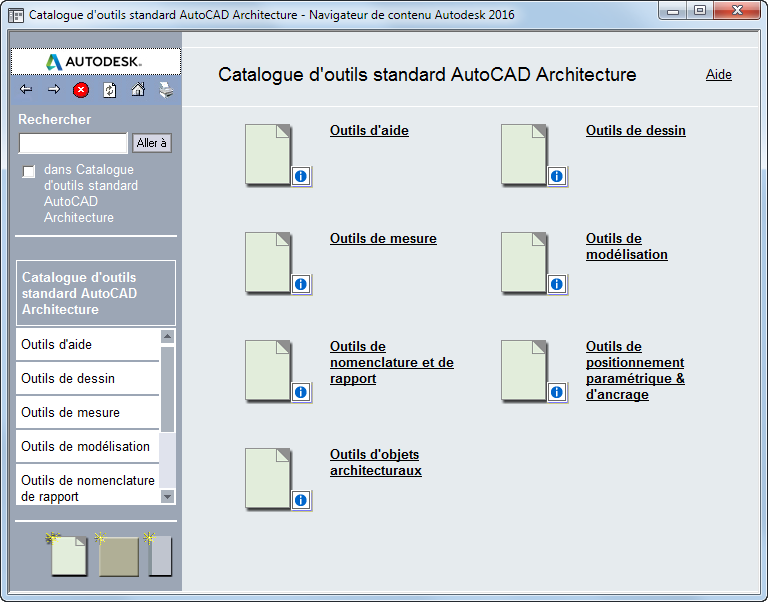The height and width of the screenshot is (602, 768).
Task: Toggle search within catalogue checkbox
Action: 29,171
